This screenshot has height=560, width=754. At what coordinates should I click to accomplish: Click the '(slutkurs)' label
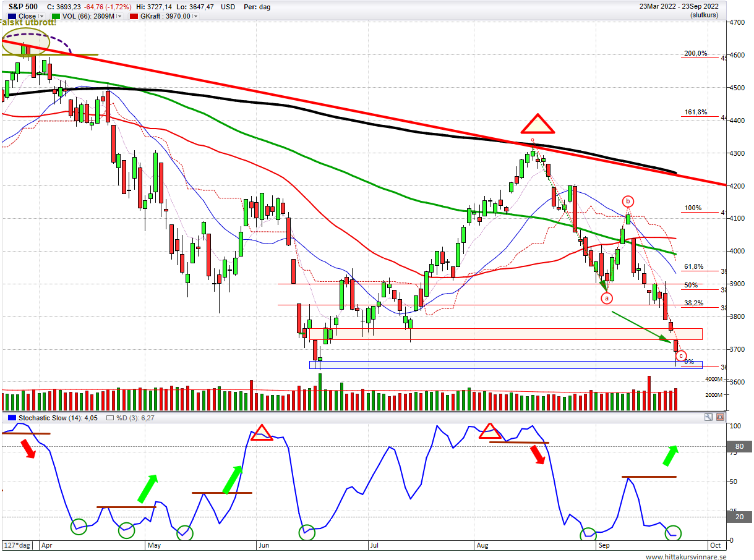(x=704, y=15)
